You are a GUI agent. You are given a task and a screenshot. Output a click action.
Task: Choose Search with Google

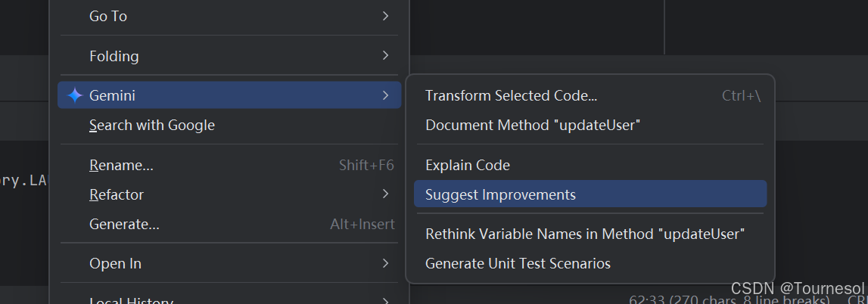[x=151, y=125]
